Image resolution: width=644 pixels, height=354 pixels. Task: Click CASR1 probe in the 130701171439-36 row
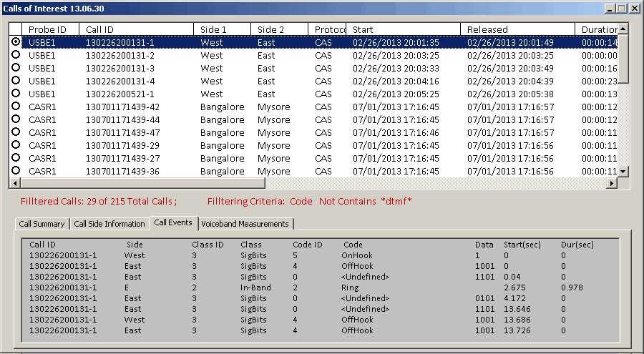pyautogui.click(x=42, y=171)
